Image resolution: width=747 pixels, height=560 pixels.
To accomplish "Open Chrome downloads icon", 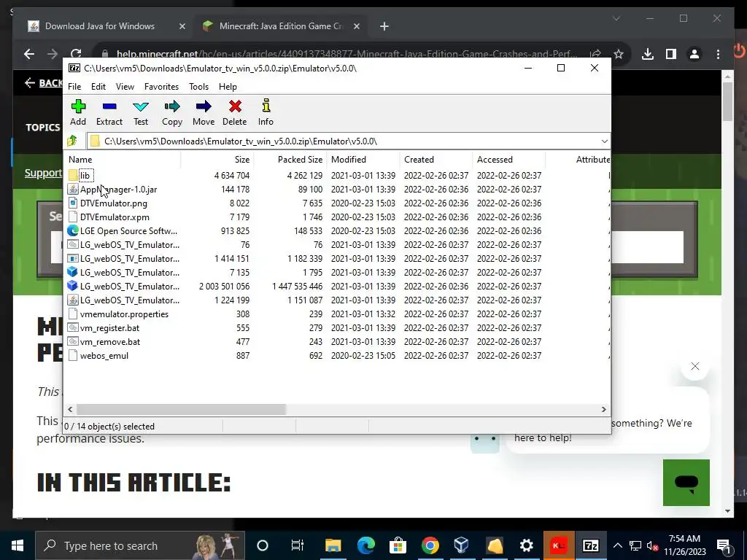I will pyautogui.click(x=648, y=54).
